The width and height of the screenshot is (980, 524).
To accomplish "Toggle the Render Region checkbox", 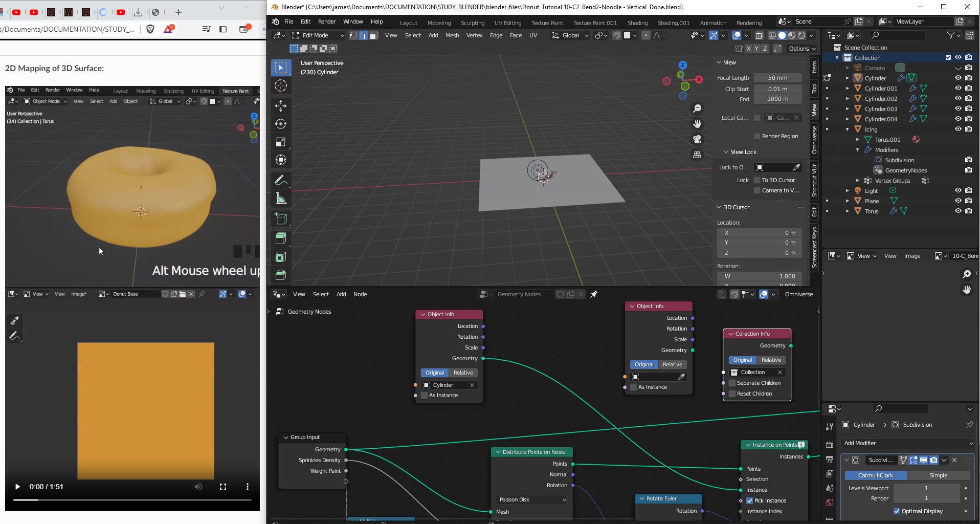I will [757, 136].
